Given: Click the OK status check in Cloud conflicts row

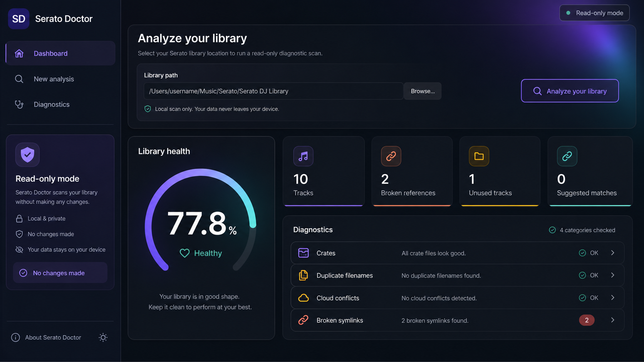Looking at the screenshot, I should click(582, 298).
